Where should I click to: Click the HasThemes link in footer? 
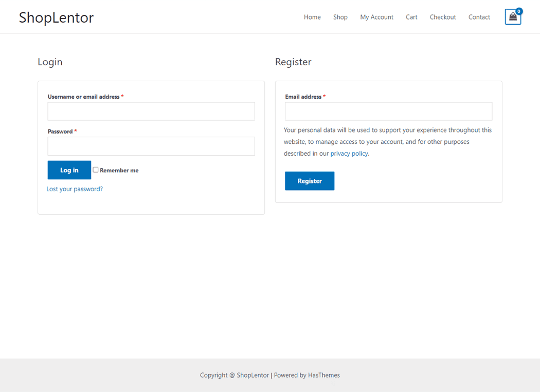tap(323, 375)
